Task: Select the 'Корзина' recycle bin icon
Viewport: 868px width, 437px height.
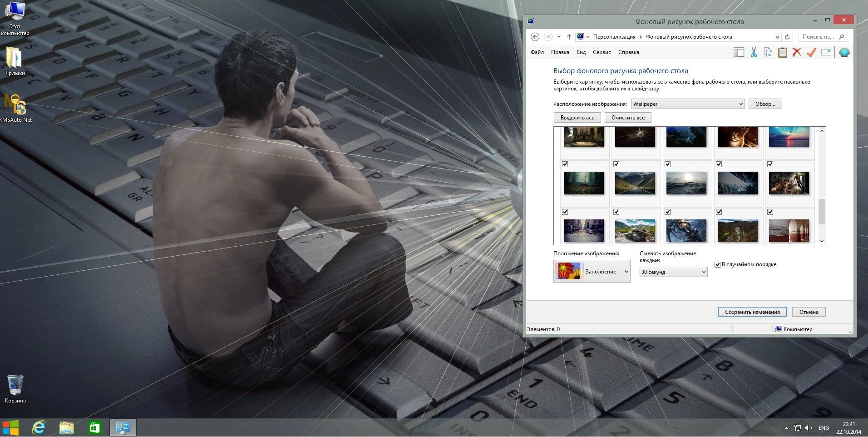Action: click(x=15, y=389)
